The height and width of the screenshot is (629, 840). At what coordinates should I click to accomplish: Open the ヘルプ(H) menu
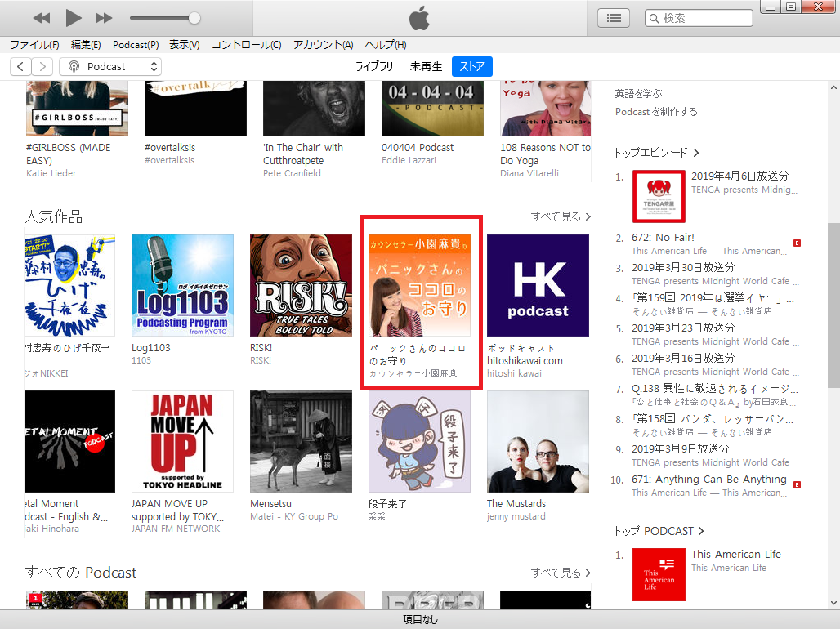386,45
